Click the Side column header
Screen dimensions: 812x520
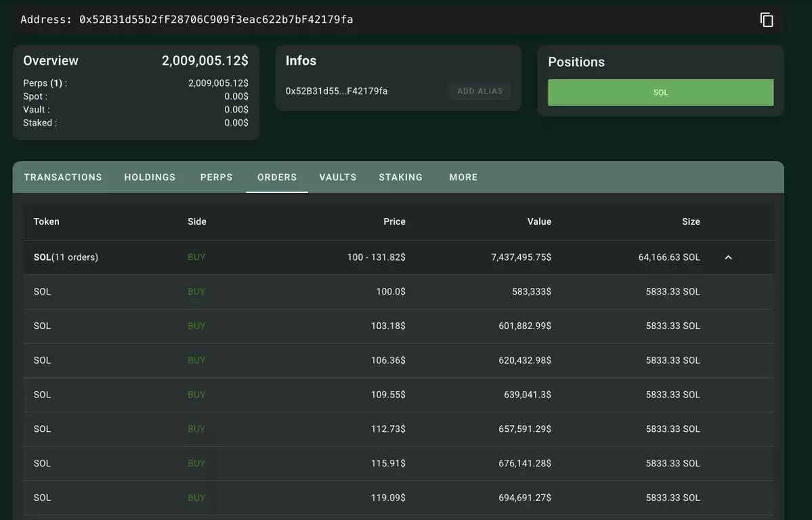(197, 221)
